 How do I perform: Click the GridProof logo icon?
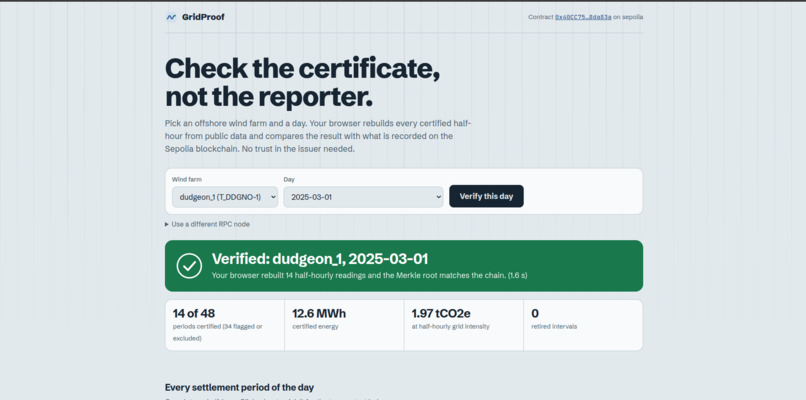pyautogui.click(x=171, y=17)
